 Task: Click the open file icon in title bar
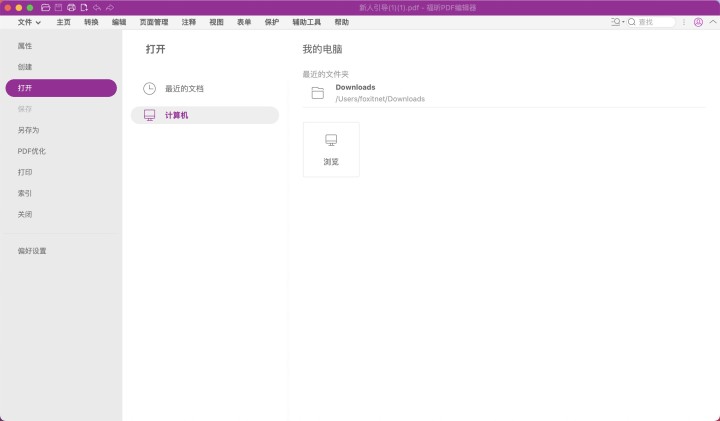[x=45, y=7]
